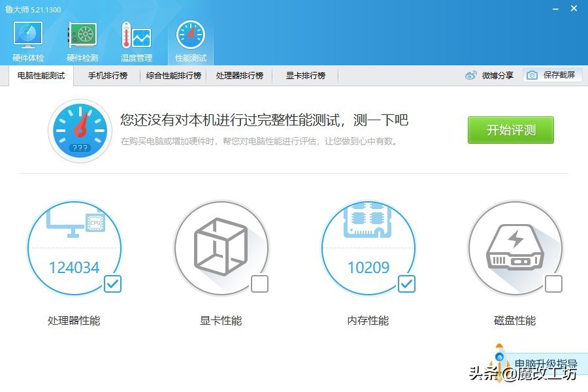
Task: Uncheck the 处理器性能 checkbox
Action: (x=112, y=284)
